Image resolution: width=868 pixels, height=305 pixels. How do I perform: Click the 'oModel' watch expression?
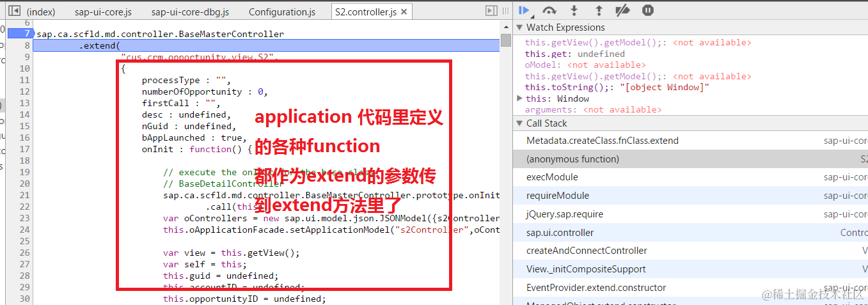(585, 65)
